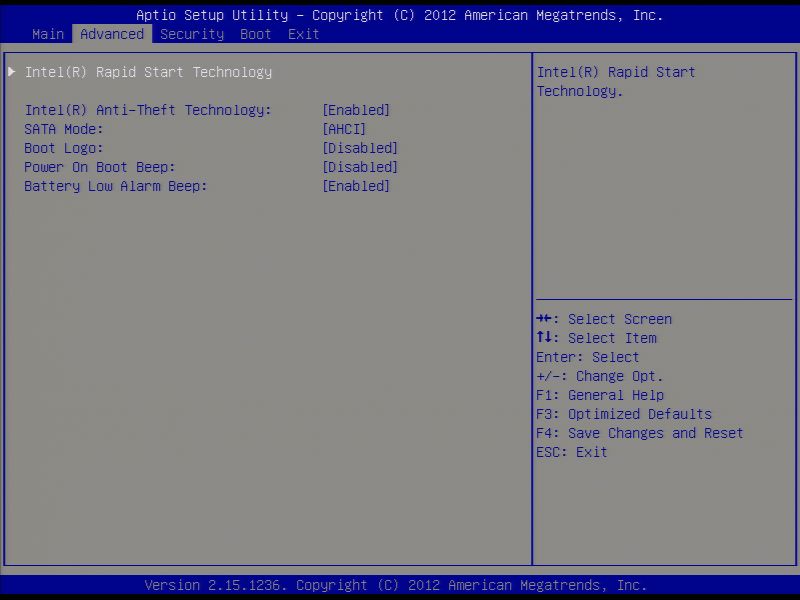
Task: Select the Intel(R) Anti-Theft Technology label
Action: pos(148,110)
